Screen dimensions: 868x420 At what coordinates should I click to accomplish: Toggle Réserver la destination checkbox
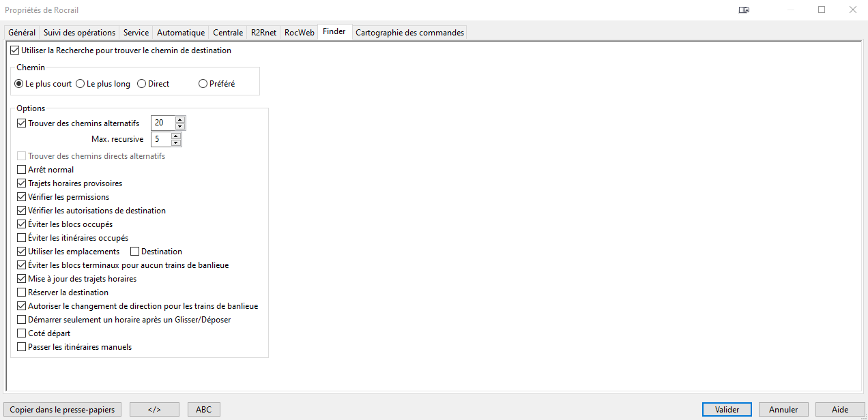coord(21,292)
